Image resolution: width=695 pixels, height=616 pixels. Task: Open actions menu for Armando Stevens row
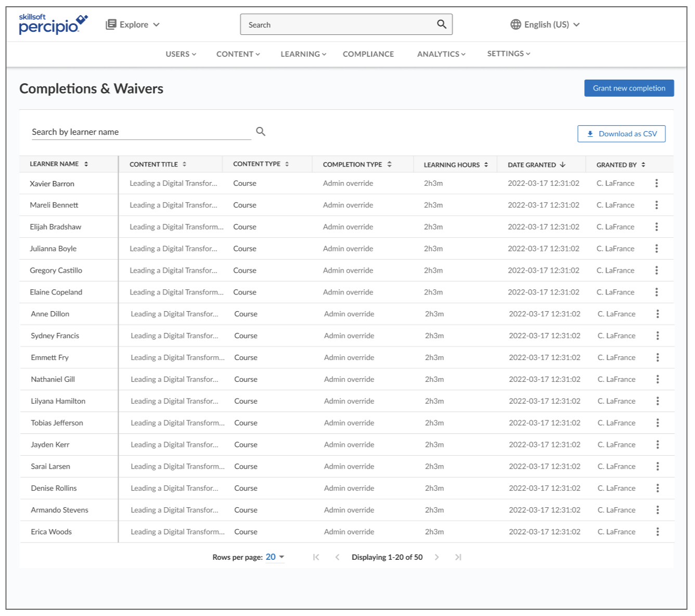point(658,510)
